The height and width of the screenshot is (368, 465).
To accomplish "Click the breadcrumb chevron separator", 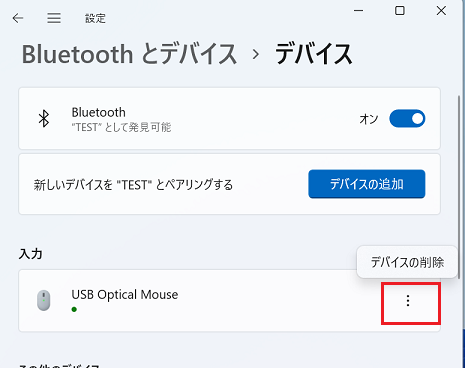I will [256, 54].
